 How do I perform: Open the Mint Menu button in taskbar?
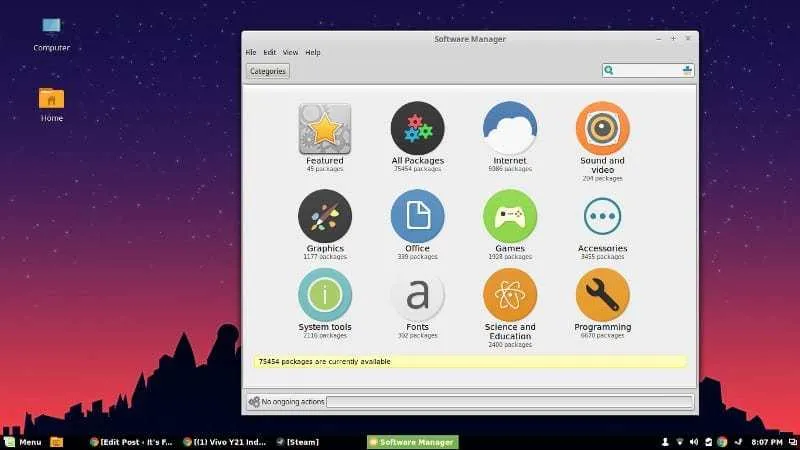(x=22, y=441)
